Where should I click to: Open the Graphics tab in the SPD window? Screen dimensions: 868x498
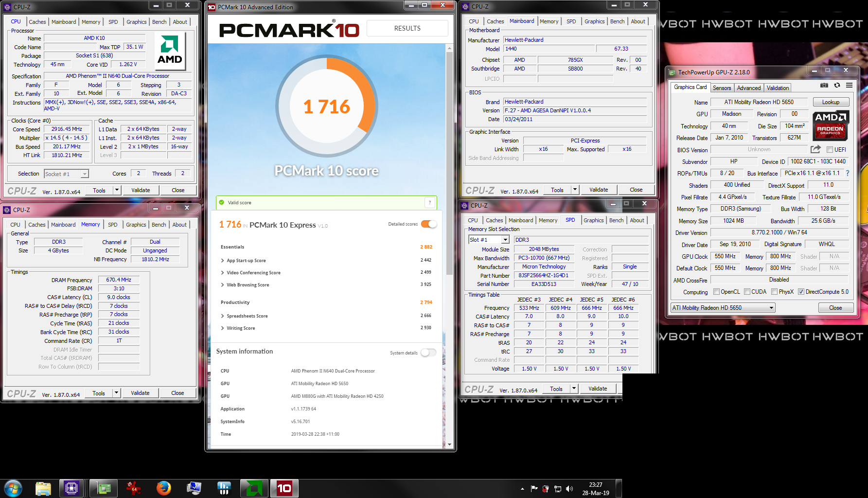pyautogui.click(x=593, y=220)
